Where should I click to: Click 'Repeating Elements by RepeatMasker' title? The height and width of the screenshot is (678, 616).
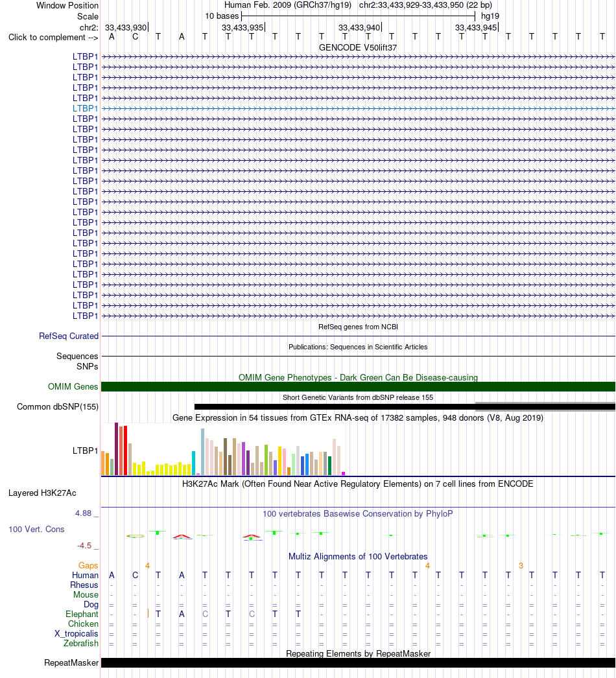coord(358,654)
